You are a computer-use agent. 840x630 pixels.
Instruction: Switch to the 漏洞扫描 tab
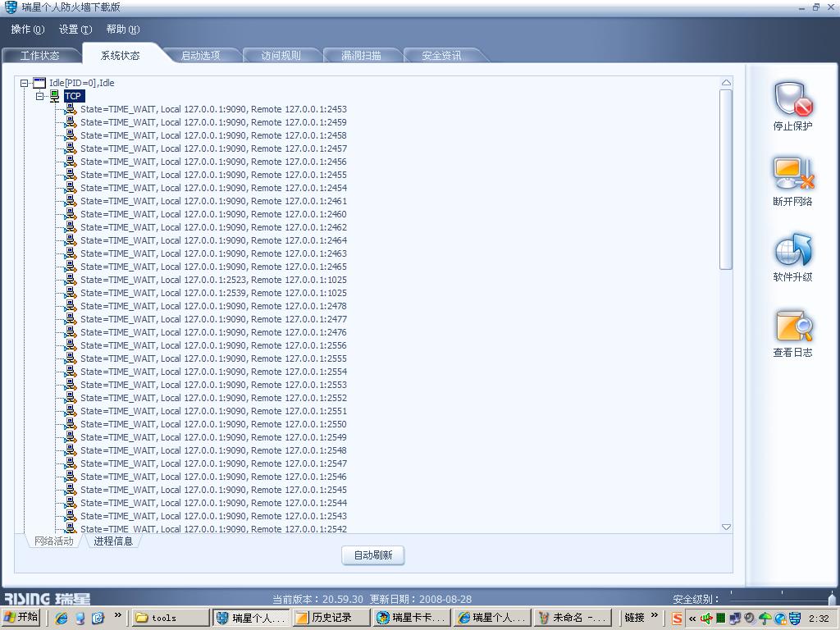(361, 55)
